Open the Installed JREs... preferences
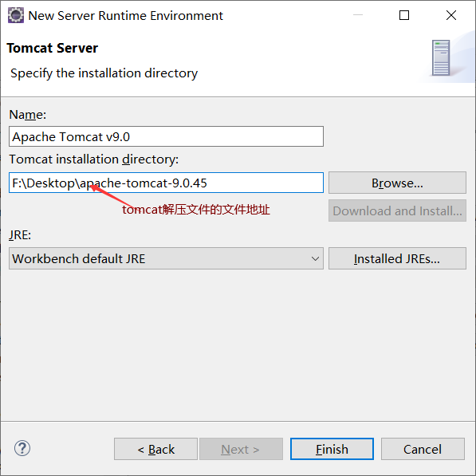 pyautogui.click(x=397, y=258)
